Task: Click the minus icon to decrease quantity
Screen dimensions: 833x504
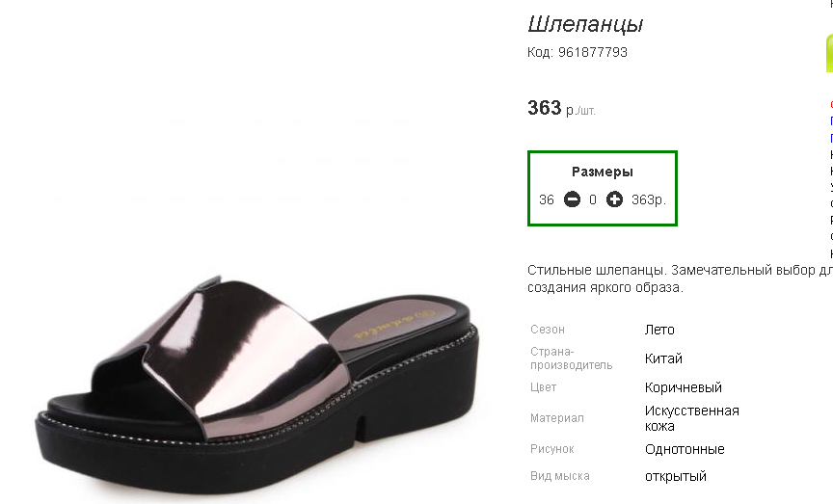Action: [x=572, y=200]
